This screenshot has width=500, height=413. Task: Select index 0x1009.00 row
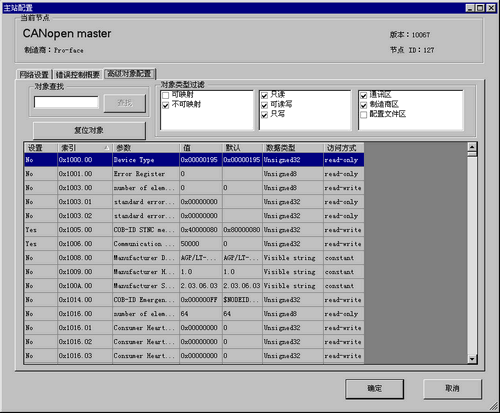[194, 272]
